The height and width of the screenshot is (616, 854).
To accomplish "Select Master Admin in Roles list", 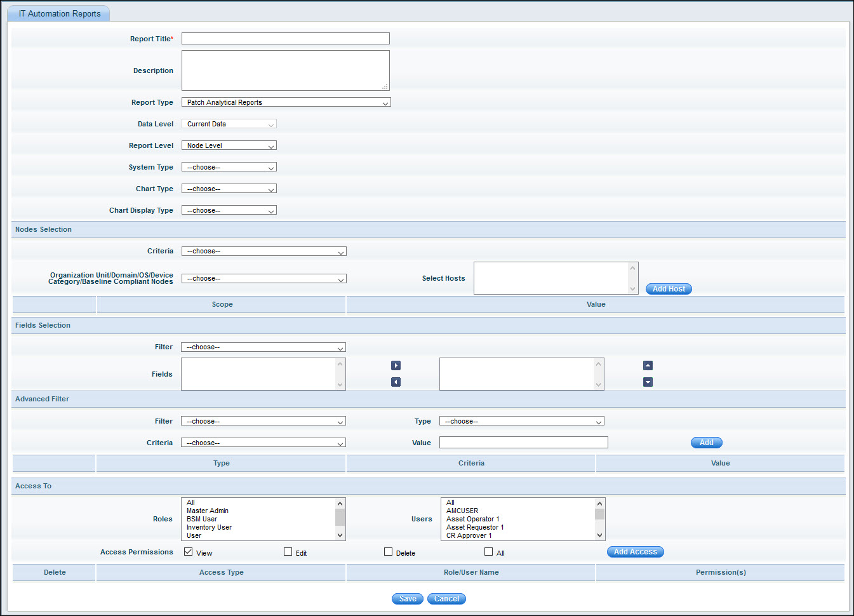I will (x=208, y=511).
